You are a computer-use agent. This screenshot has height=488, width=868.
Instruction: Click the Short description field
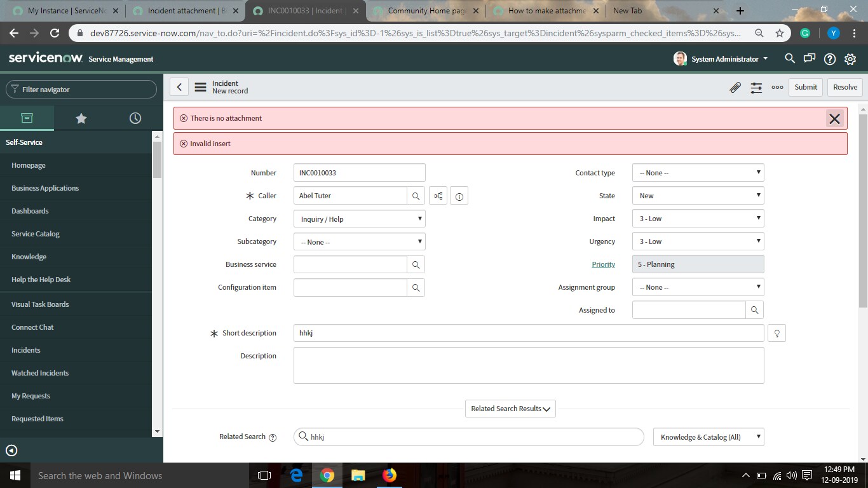click(529, 333)
